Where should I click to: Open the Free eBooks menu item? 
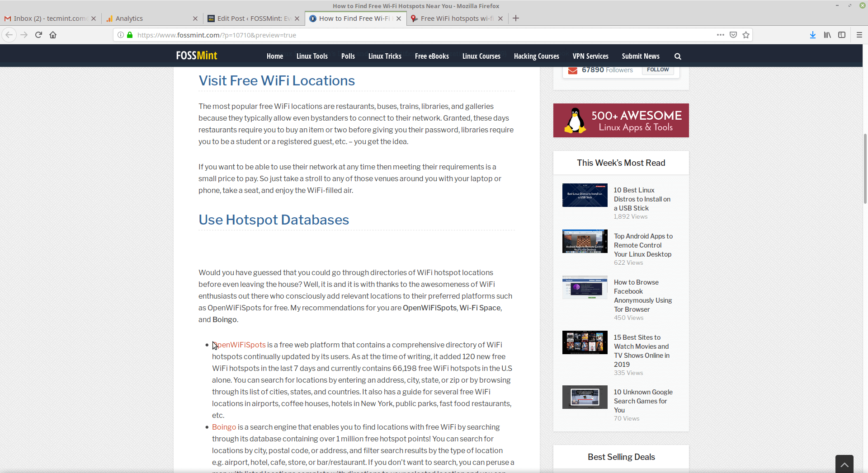coord(432,56)
